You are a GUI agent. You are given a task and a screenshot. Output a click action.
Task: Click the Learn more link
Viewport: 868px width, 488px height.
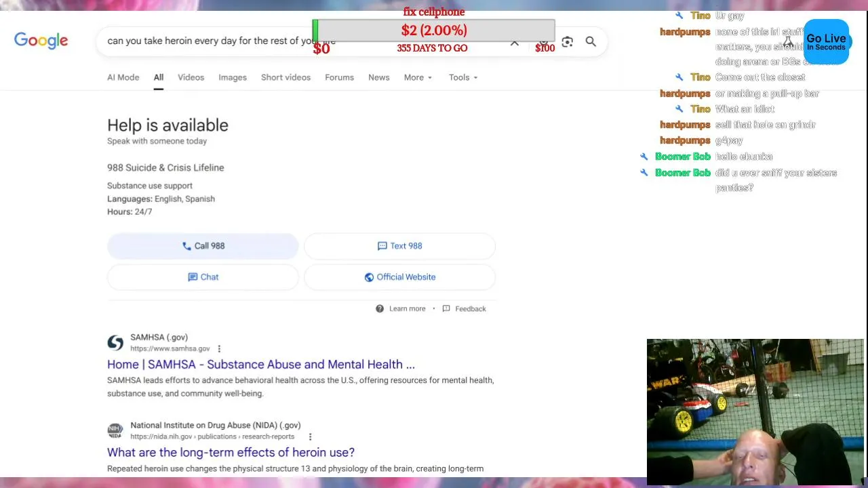pos(407,308)
